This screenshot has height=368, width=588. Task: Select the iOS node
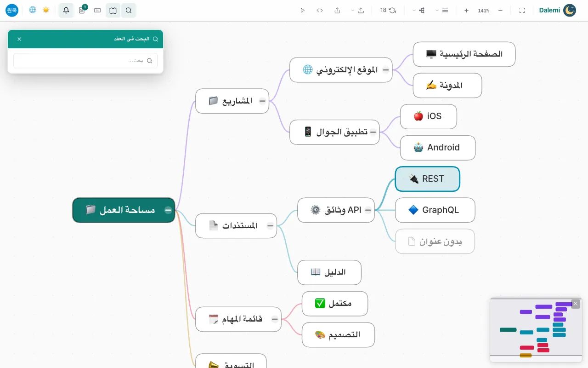click(429, 116)
